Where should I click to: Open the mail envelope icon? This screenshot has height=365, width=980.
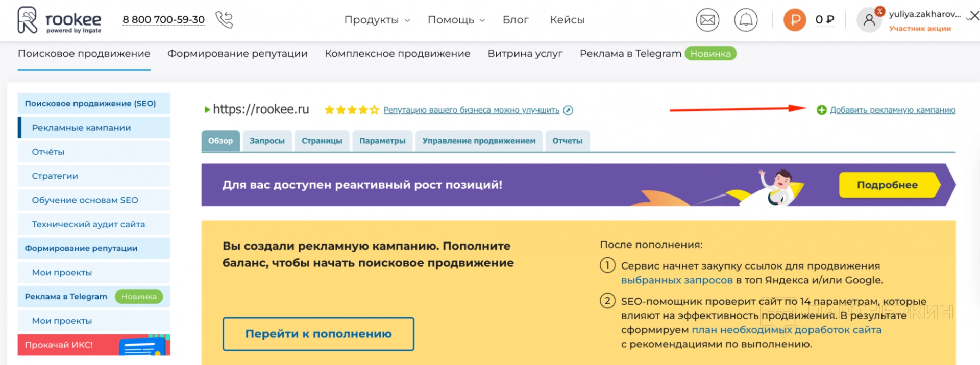click(707, 20)
